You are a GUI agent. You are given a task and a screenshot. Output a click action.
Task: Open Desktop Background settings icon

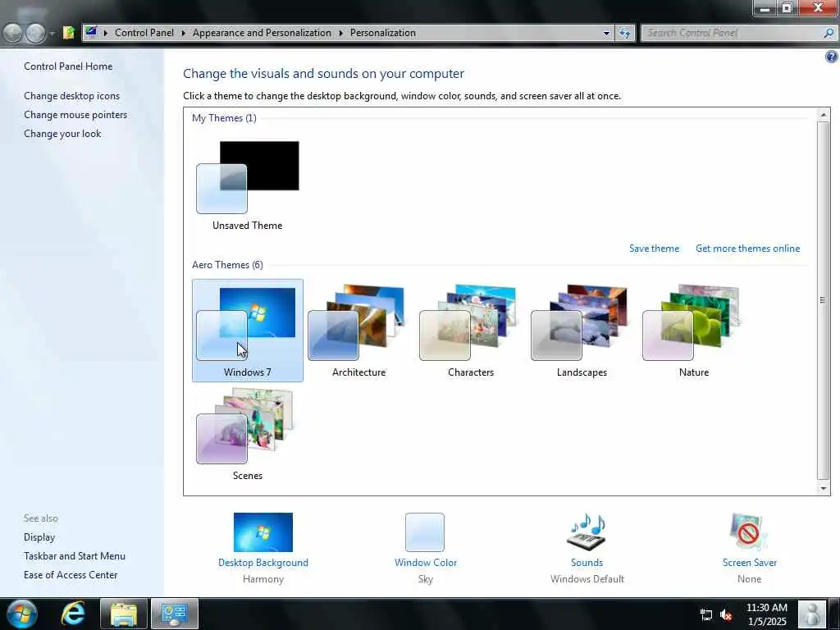[263, 532]
